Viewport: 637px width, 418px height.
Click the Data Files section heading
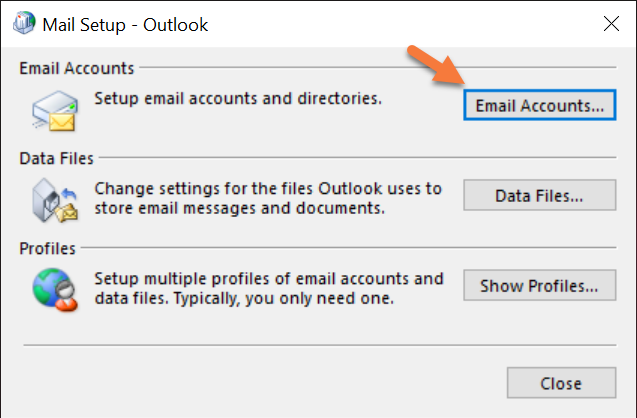coord(56,158)
